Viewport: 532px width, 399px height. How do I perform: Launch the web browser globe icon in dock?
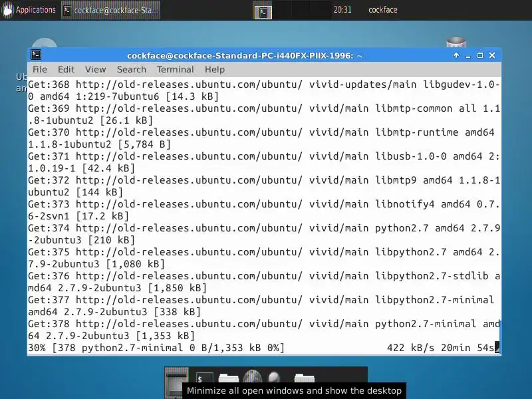253,378
